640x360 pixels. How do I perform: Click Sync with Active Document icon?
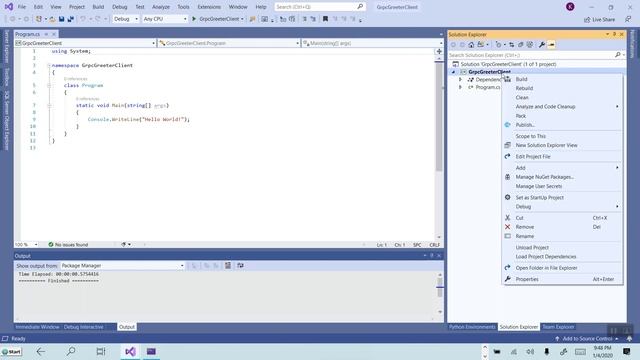point(511,44)
